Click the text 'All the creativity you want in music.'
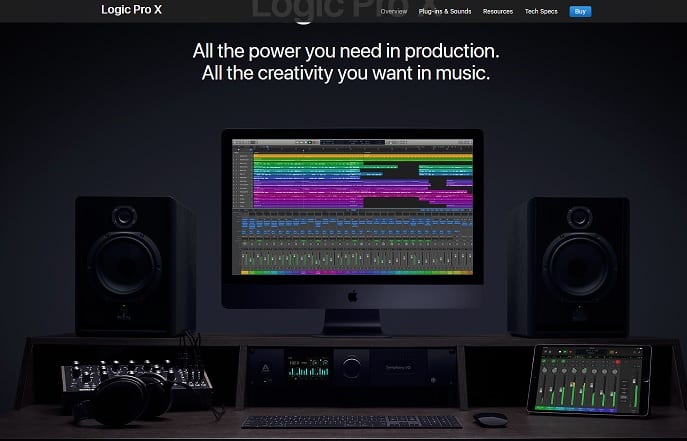The width and height of the screenshot is (687, 441). [346, 73]
